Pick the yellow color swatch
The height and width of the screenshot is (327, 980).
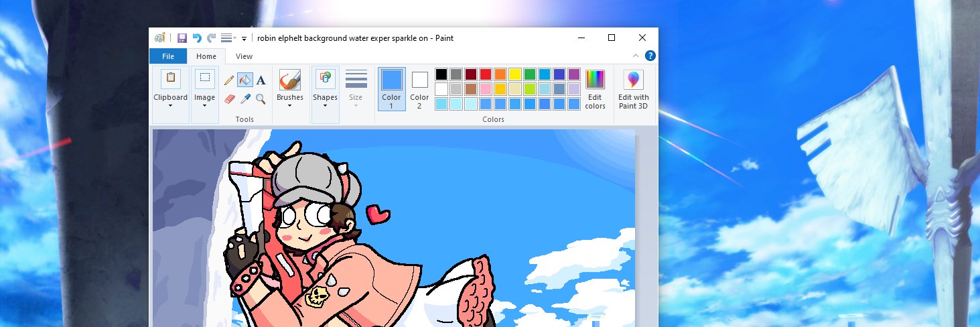click(515, 74)
